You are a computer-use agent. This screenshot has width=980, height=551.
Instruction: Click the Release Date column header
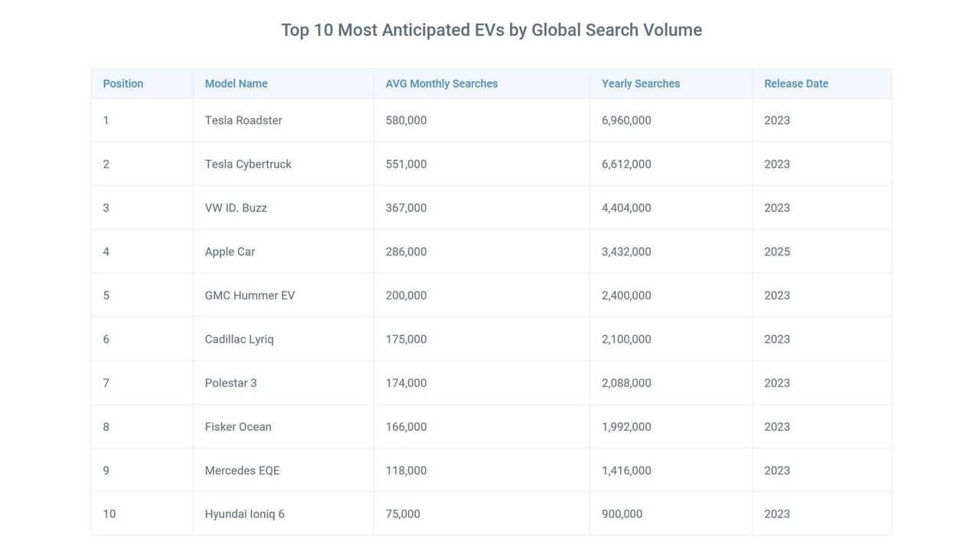(x=796, y=83)
